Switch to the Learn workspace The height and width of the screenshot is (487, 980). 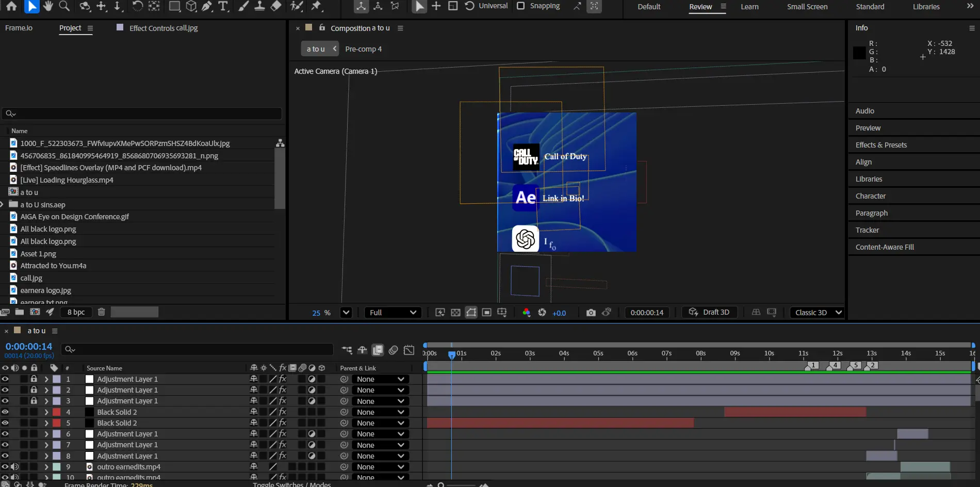749,7
